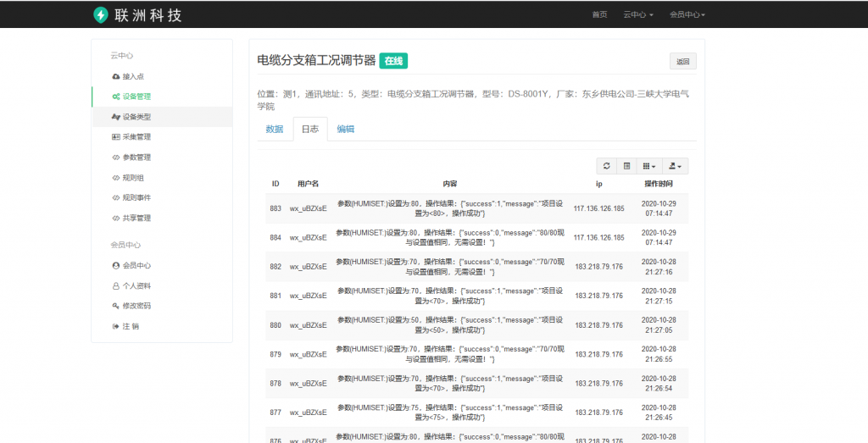This screenshot has height=443, width=868.
Task: Switch to the 数据 tab
Action: pyautogui.click(x=275, y=129)
